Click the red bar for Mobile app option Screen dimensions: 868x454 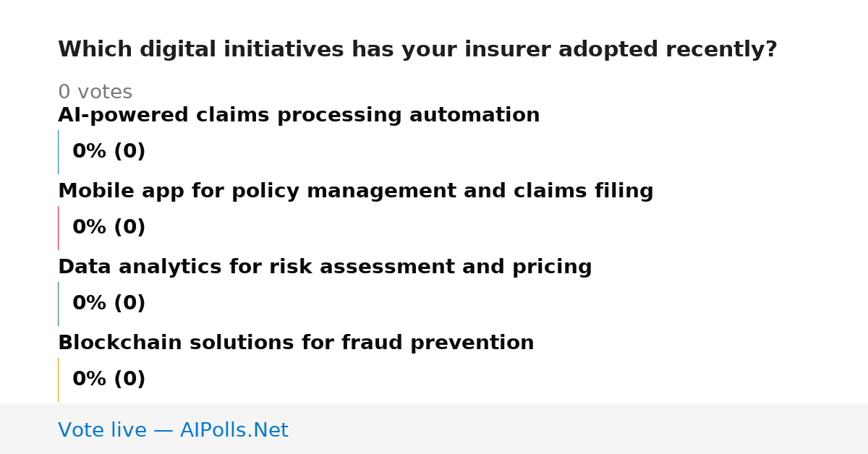[x=59, y=228]
